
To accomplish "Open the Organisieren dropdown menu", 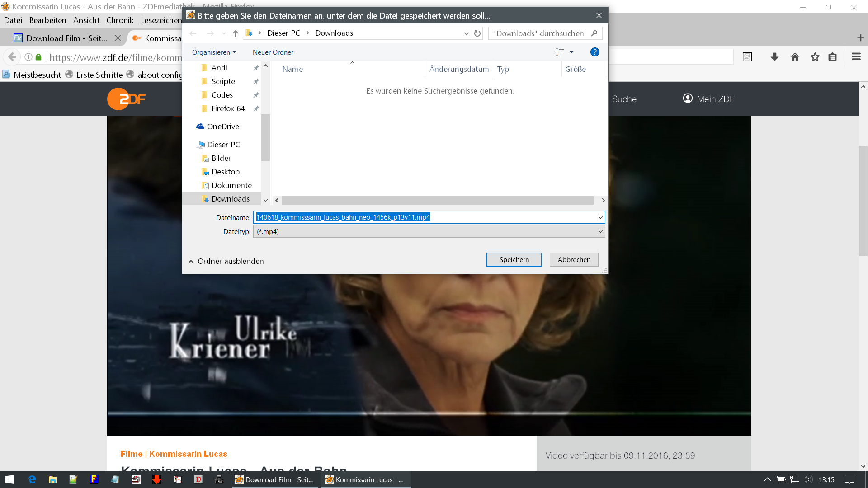I will [x=214, y=52].
